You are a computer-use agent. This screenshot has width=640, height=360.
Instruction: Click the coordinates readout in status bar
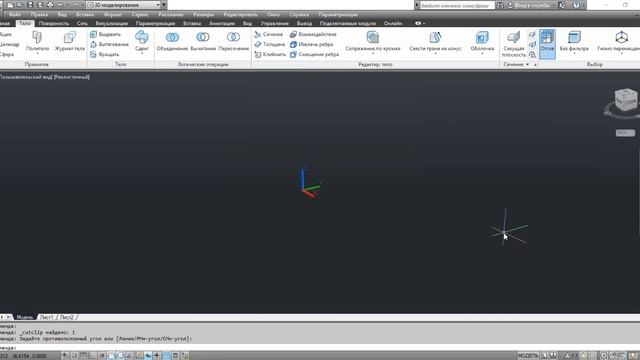pos(24,356)
